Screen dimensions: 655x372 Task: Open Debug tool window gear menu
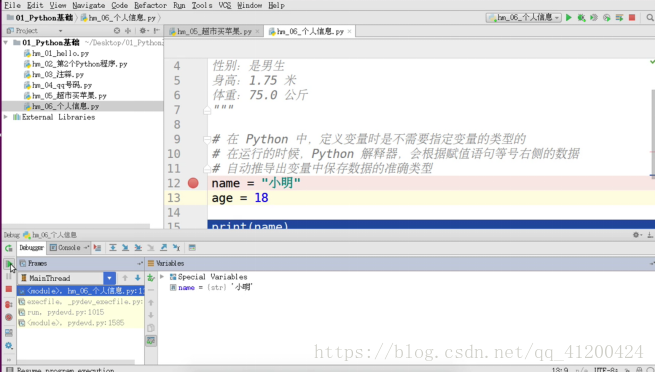[637, 235]
